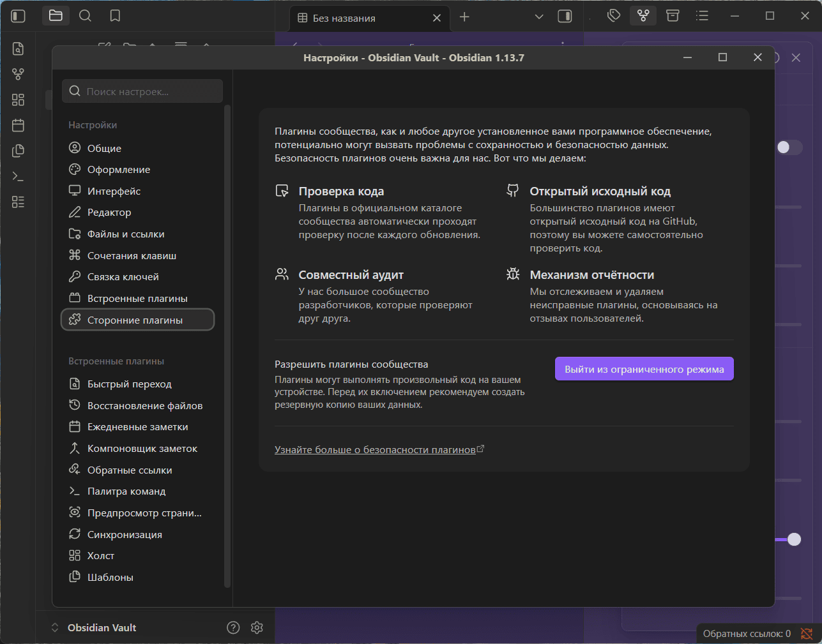The width and height of the screenshot is (822, 644).
Task: Open "Холст" plugin settings
Action: point(137,556)
